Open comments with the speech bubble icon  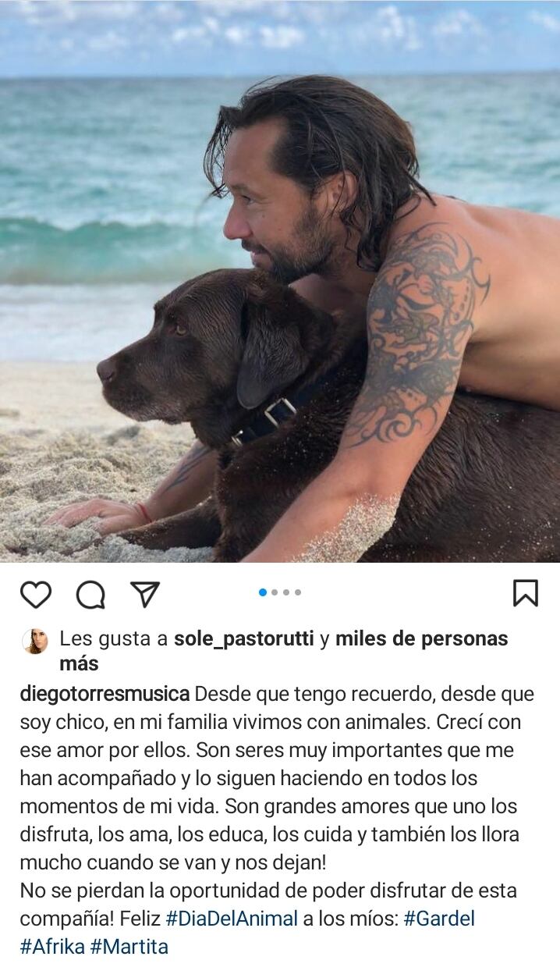90,595
